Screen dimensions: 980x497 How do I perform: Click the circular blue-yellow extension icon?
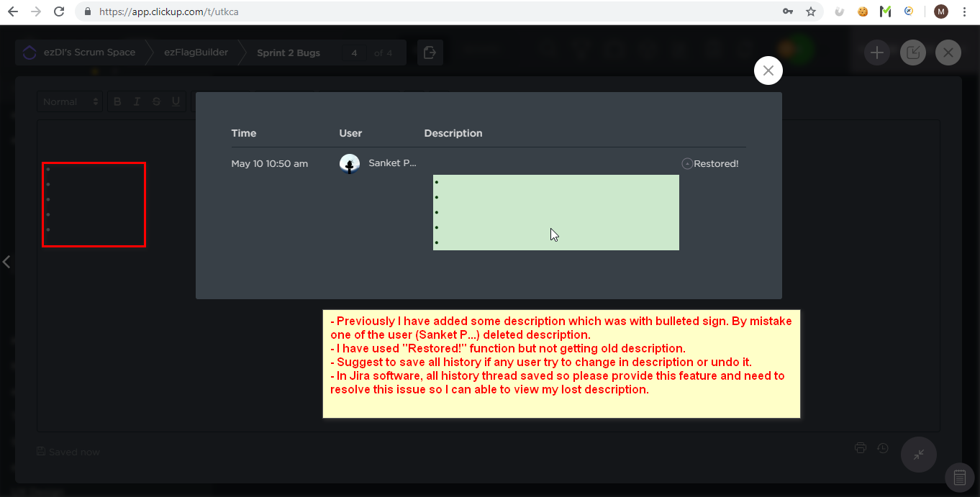click(x=909, y=12)
